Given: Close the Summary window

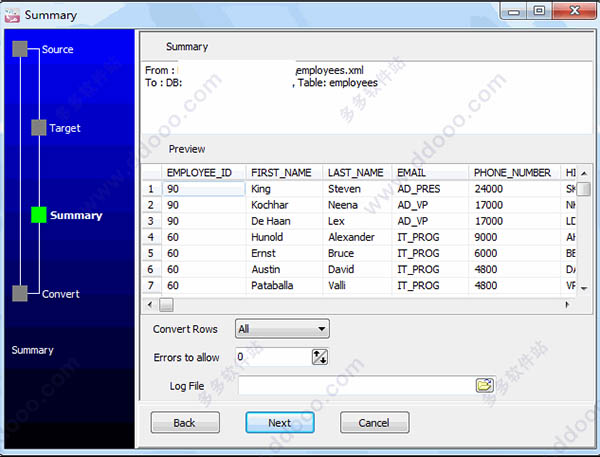Looking at the screenshot, I should (575, 11).
